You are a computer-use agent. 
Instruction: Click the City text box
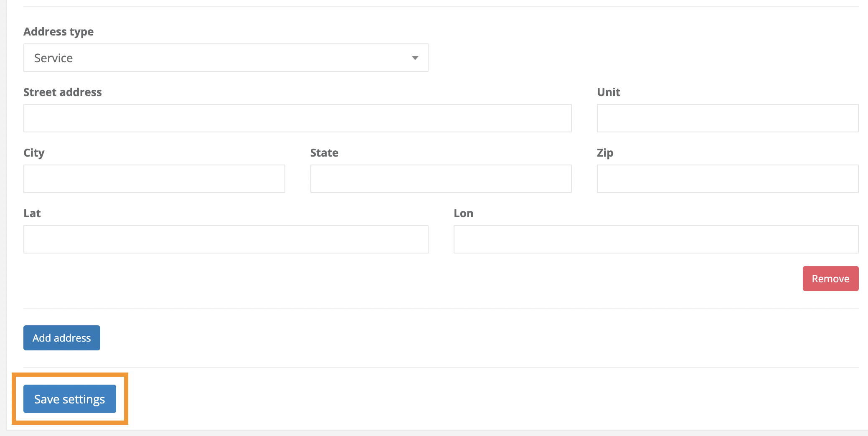(154, 179)
